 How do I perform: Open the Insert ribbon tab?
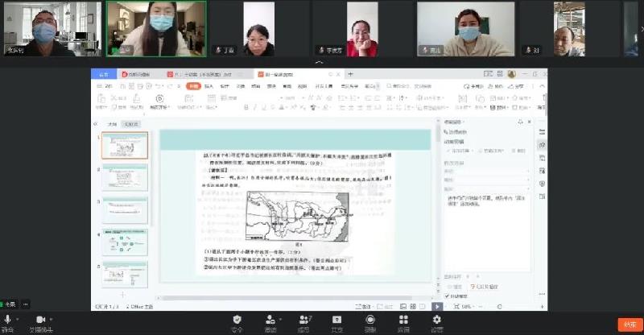click(x=208, y=86)
